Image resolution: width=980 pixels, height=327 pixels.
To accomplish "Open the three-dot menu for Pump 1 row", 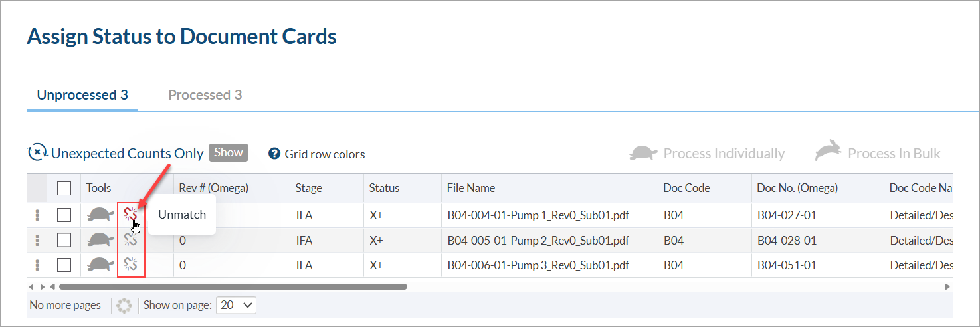I will click(x=37, y=215).
